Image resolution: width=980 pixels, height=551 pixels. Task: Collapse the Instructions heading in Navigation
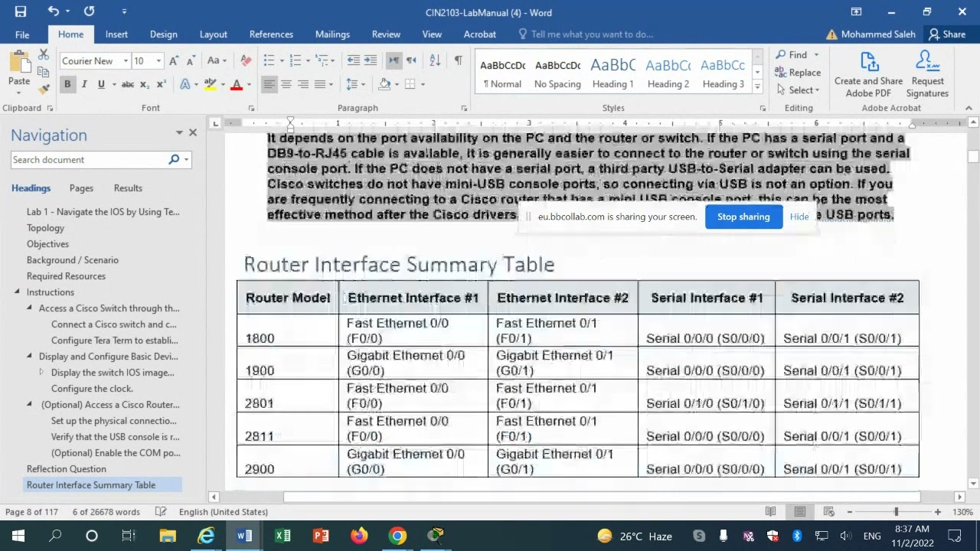tap(17, 292)
